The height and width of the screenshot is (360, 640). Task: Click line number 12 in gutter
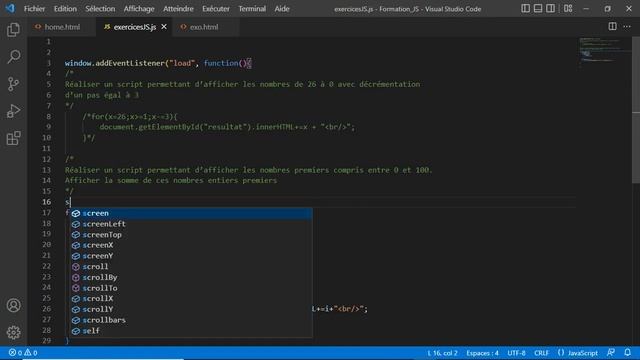click(47, 159)
